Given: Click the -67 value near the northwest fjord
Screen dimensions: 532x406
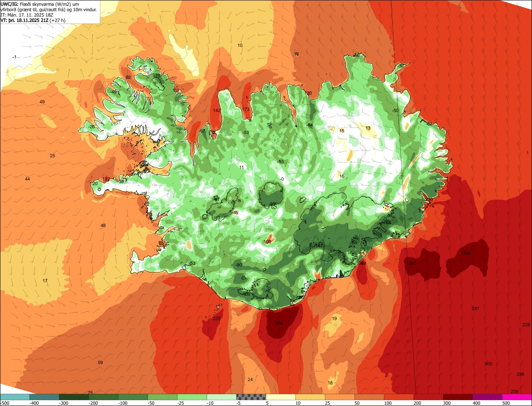Looking at the screenshot, I should coord(202,131).
